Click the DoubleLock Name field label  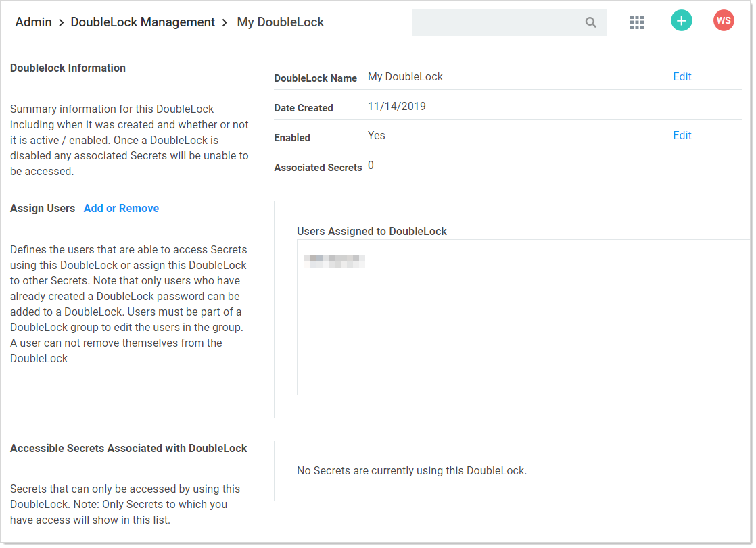(315, 78)
